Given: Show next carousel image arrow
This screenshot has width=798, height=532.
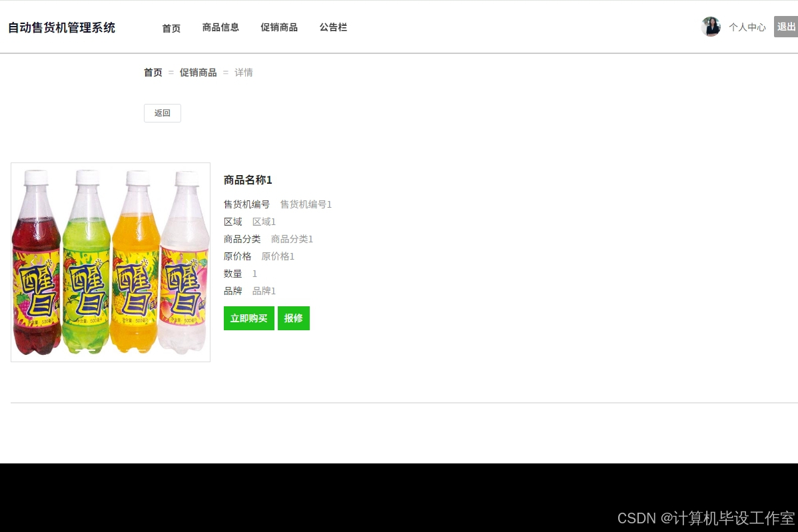Looking at the screenshot, I should point(188,262).
